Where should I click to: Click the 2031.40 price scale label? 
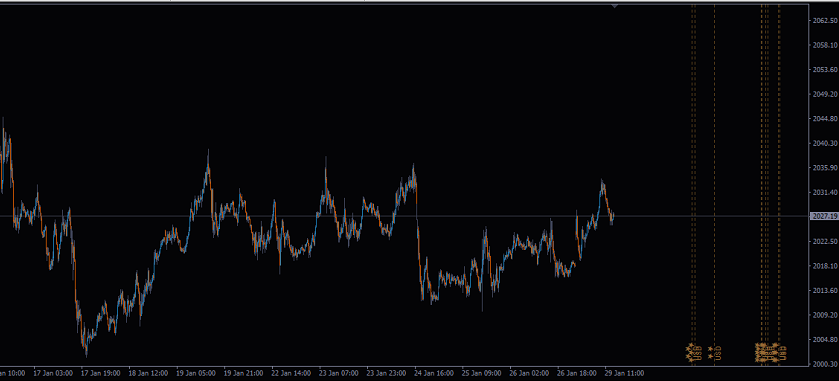[x=825, y=192]
